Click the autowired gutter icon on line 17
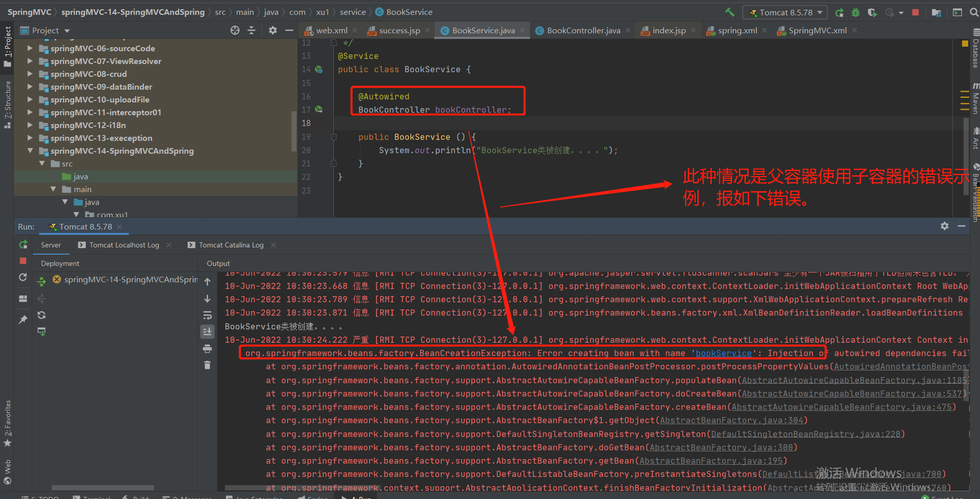Screen dimensions: 980x499 point(319,109)
